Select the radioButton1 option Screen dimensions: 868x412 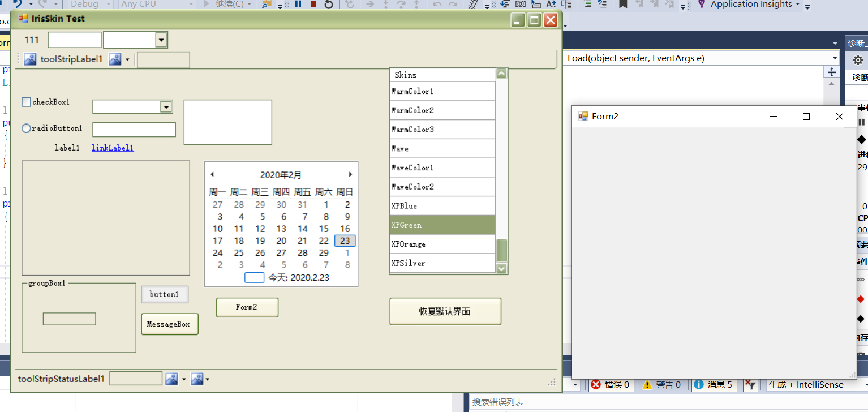click(x=25, y=128)
